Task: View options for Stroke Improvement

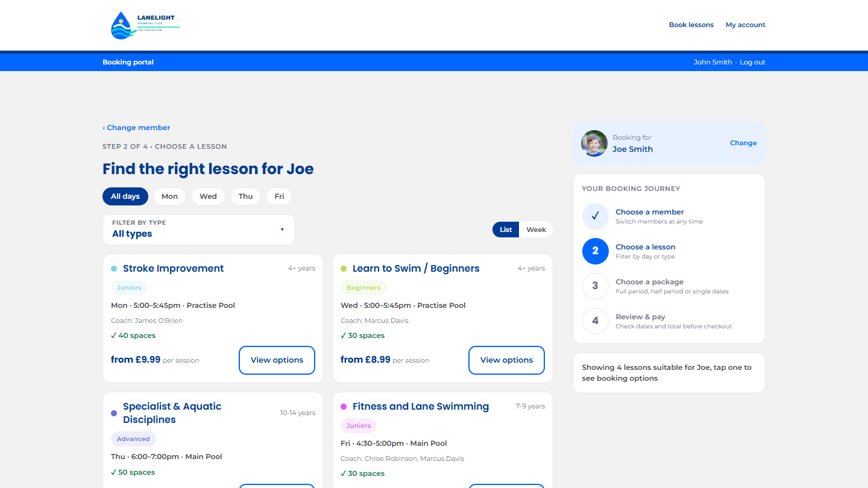Action: [277, 360]
